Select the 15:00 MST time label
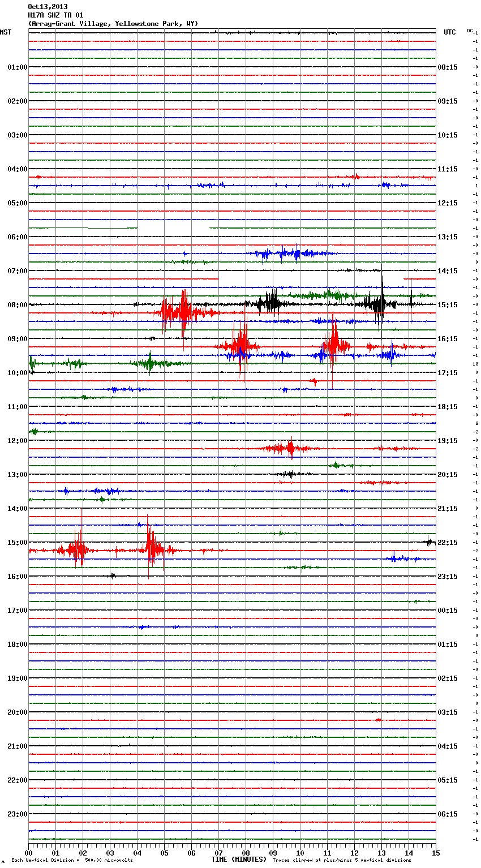 tap(18, 543)
